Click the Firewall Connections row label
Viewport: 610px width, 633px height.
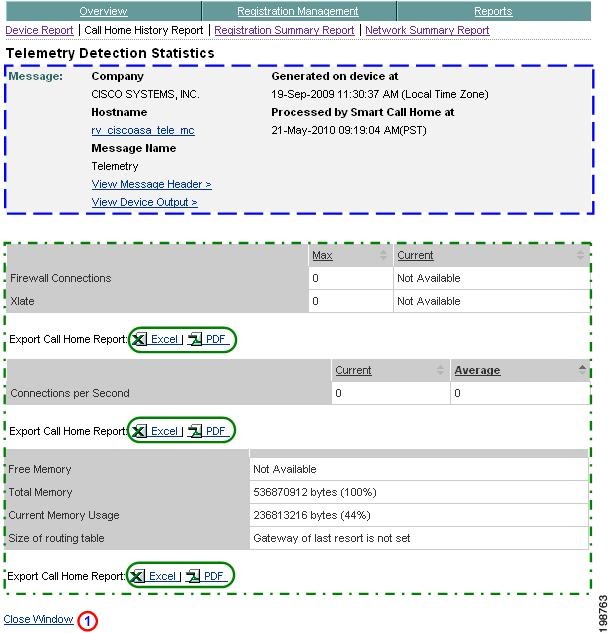click(61, 278)
